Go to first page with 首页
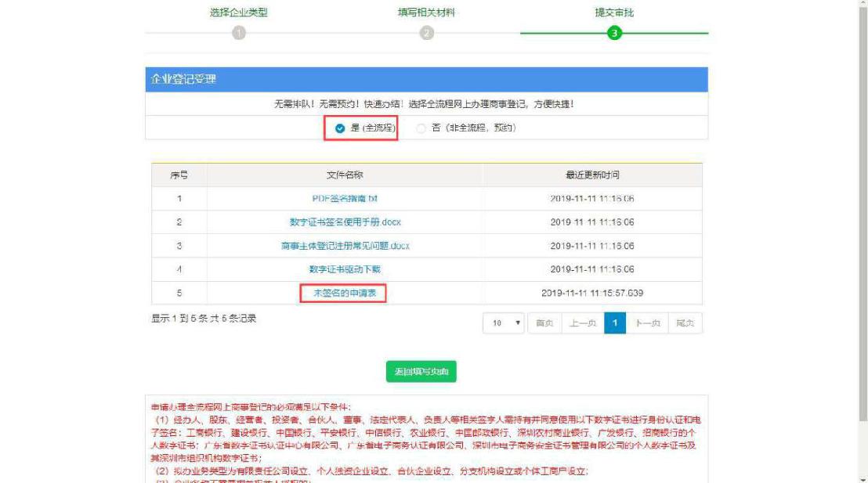This screenshot has width=868, height=483. [544, 323]
